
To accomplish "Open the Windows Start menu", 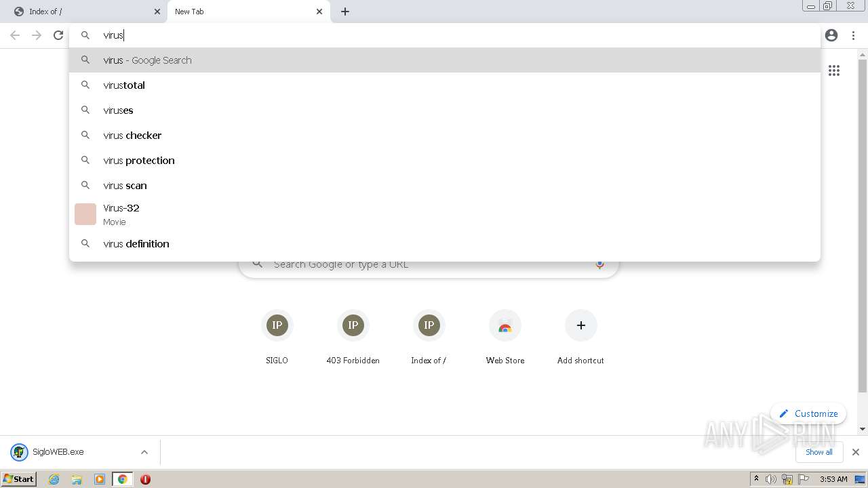I will coord(19,479).
